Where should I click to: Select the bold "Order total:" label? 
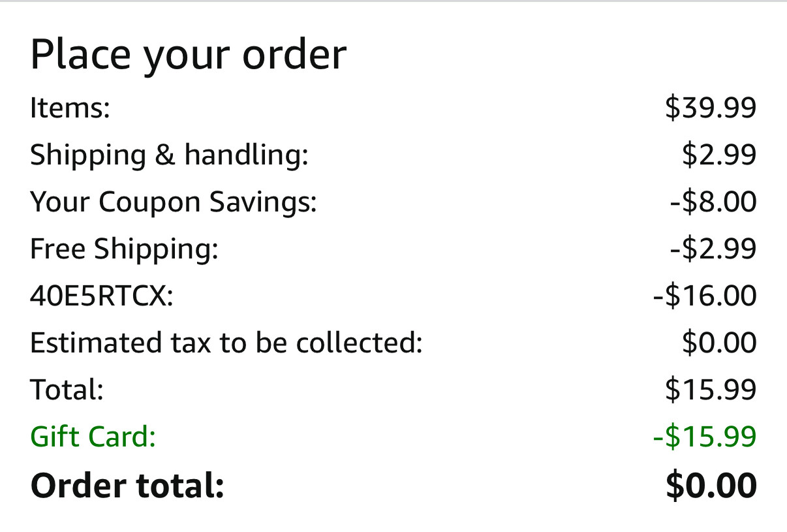(127, 486)
